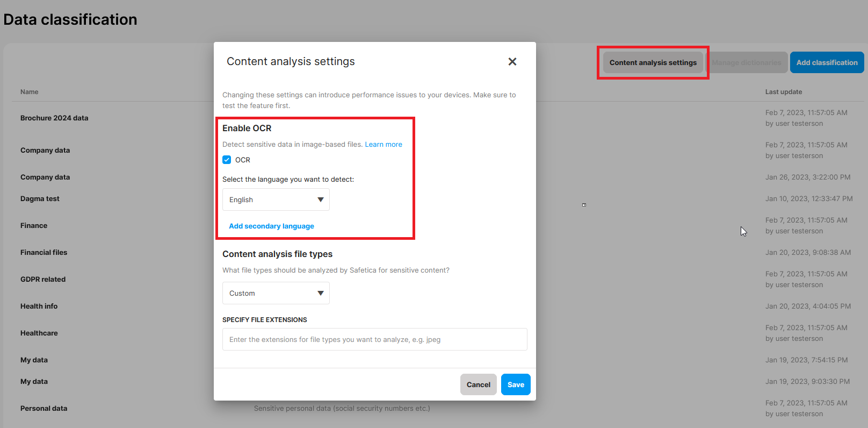Focus the file extensions input field

374,339
